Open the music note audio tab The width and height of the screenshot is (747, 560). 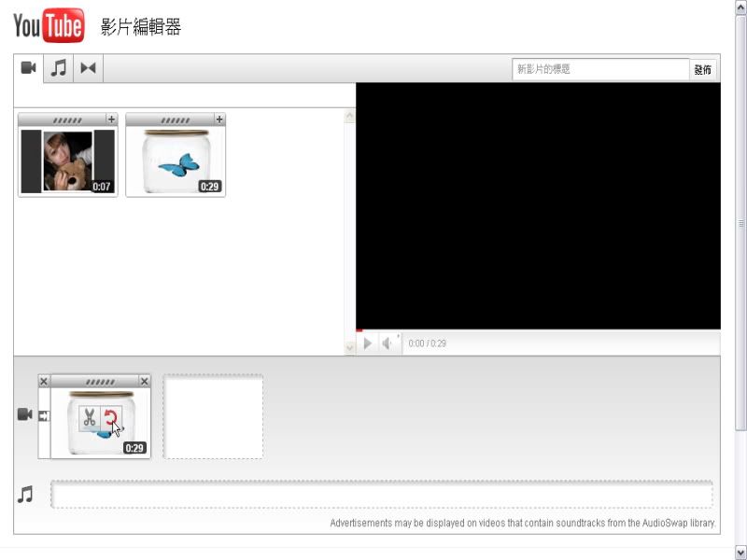click(59, 68)
